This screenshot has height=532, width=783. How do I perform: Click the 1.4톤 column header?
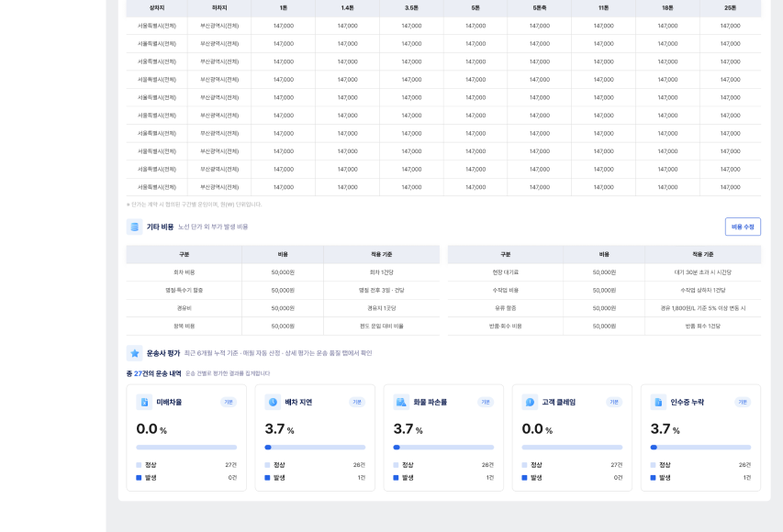point(348,8)
